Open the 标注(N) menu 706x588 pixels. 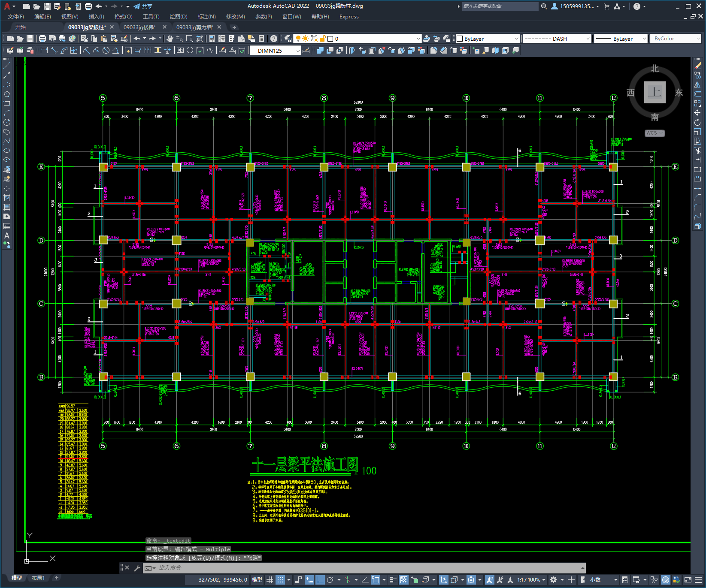click(x=207, y=17)
